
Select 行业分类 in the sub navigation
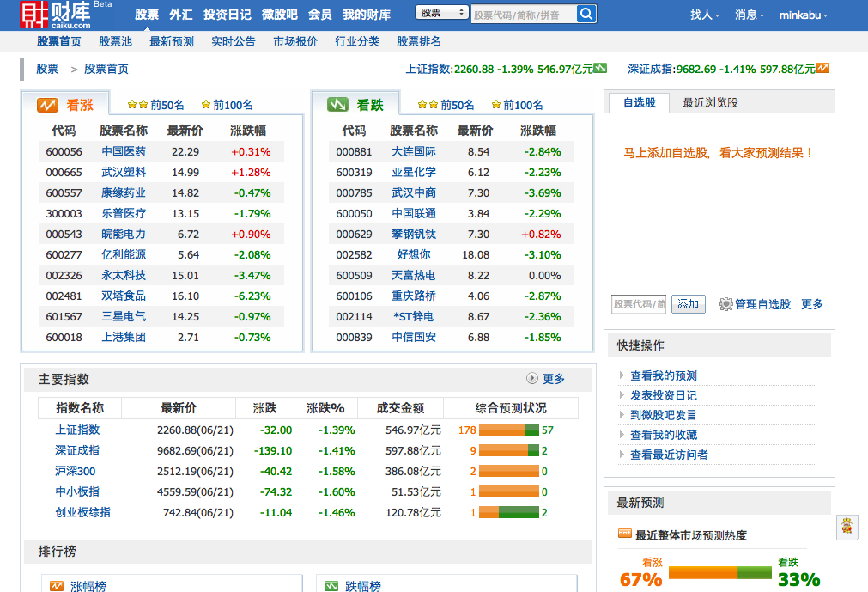pos(357,41)
